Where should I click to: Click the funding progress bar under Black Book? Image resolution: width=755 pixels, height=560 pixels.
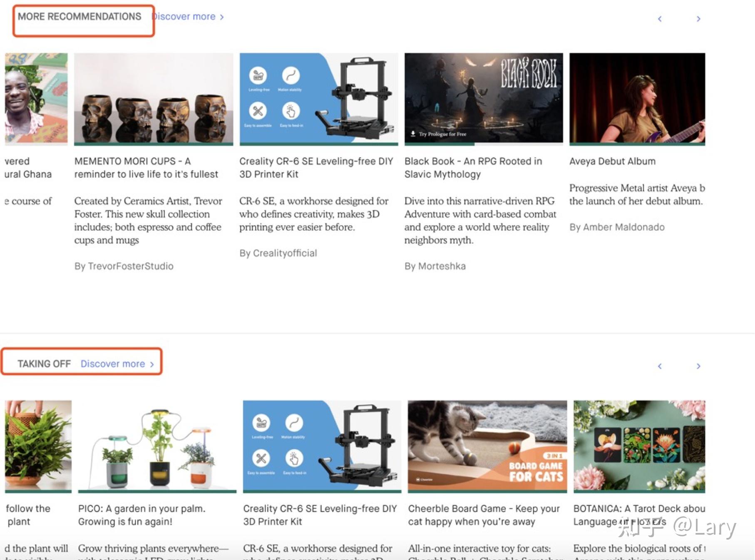[x=484, y=144]
